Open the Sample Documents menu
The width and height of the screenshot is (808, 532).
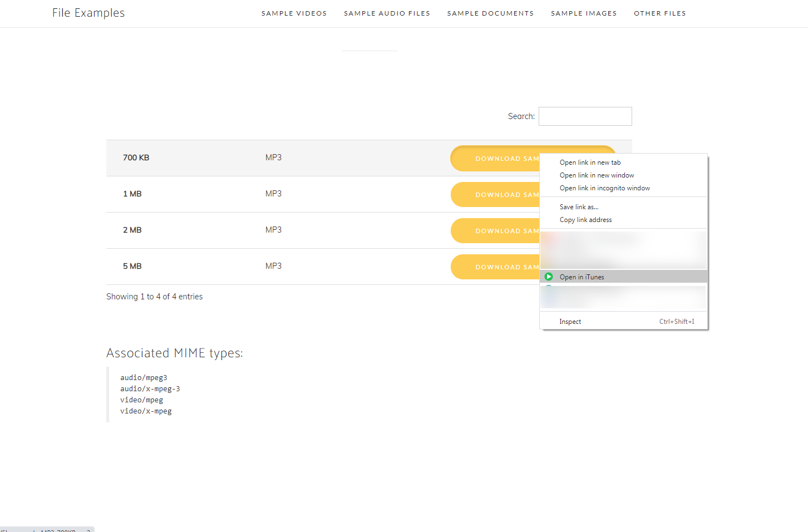490,13
